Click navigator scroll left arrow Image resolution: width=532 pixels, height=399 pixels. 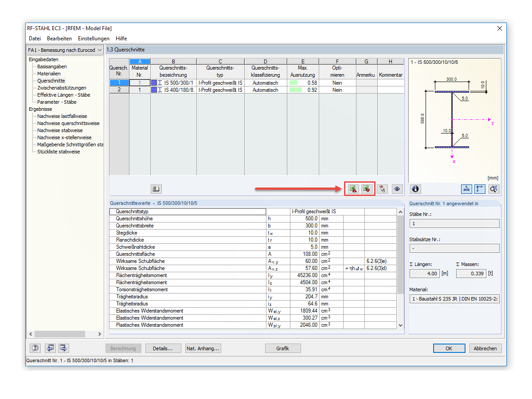coord(31,334)
